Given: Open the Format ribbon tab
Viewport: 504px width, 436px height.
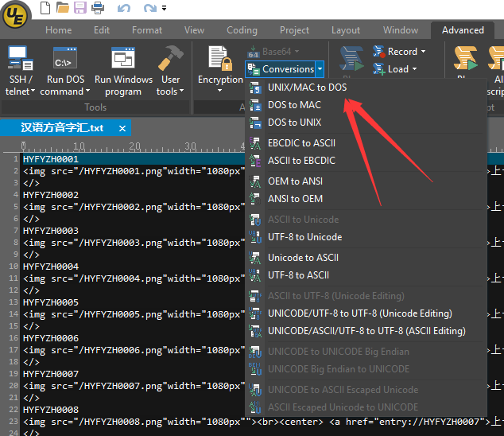Looking at the screenshot, I should pyautogui.click(x=147, y=30).
